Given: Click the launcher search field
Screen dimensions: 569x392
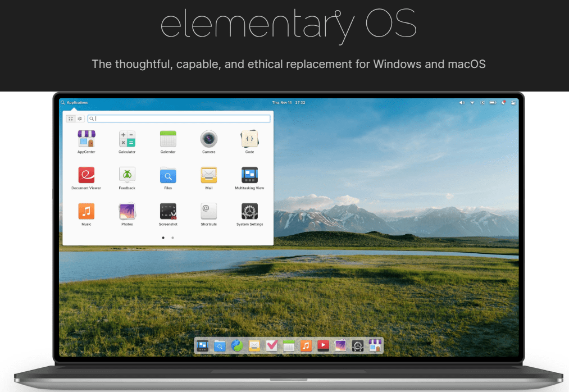Looking at the screenshot, I should (x=179, y=118).
